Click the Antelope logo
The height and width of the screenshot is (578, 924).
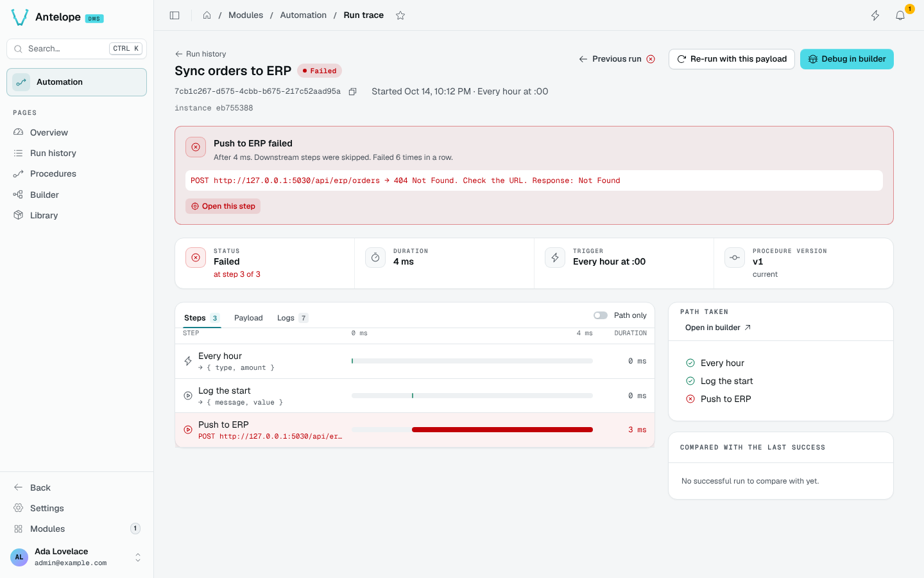20,17
